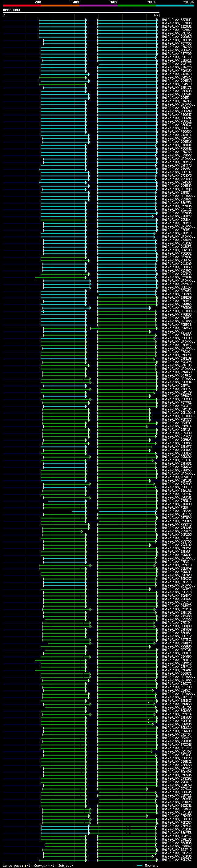
Task: Select label UniRef100_B9GEM1
Action: click(177, 721)
